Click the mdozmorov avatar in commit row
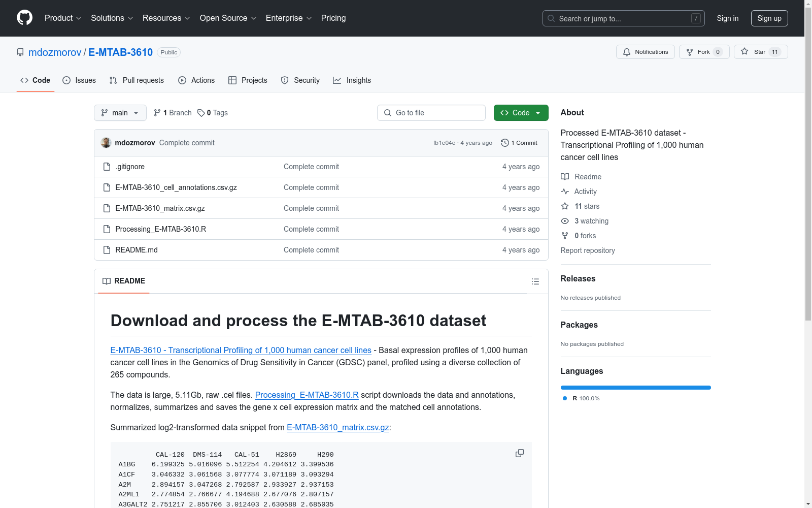This screenshot has height=508, width=812. pos(106,143)
